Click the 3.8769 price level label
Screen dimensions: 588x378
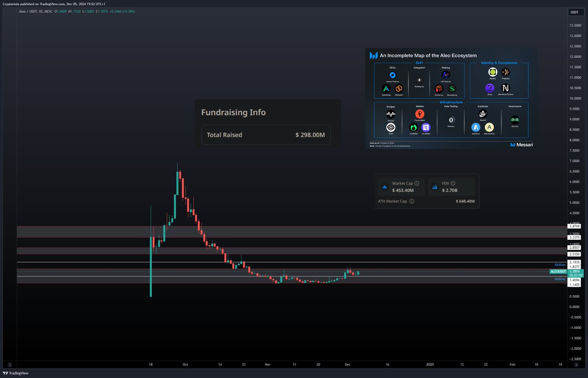tap(574, 226)
